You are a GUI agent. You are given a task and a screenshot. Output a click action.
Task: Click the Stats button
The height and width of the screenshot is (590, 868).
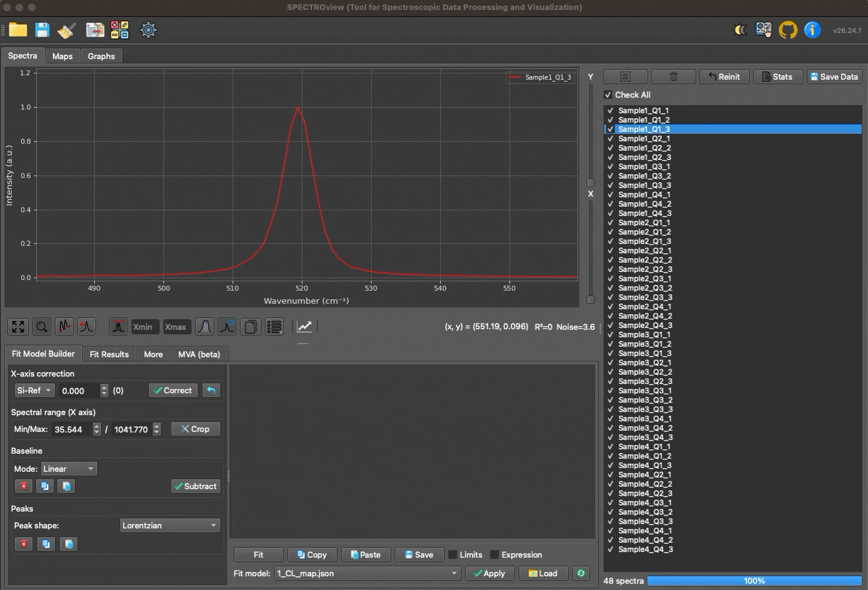[x=778, y=77]
